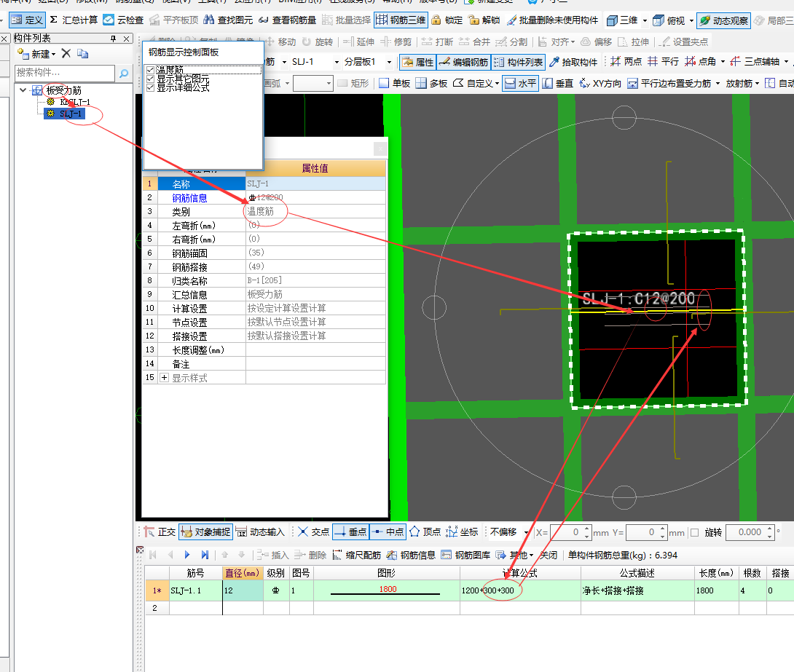
Task: Toggle 显示详细公式 checkbox
Action: 150,87
